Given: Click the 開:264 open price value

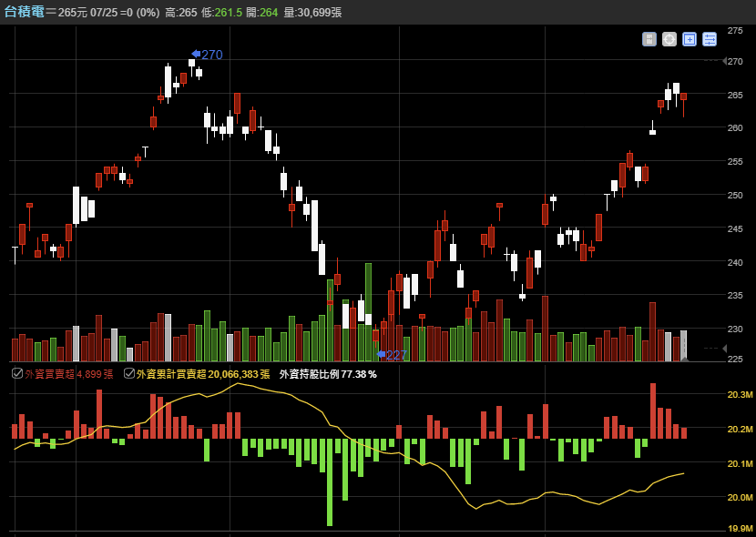Looking at the screenshot, I should 261,13.
